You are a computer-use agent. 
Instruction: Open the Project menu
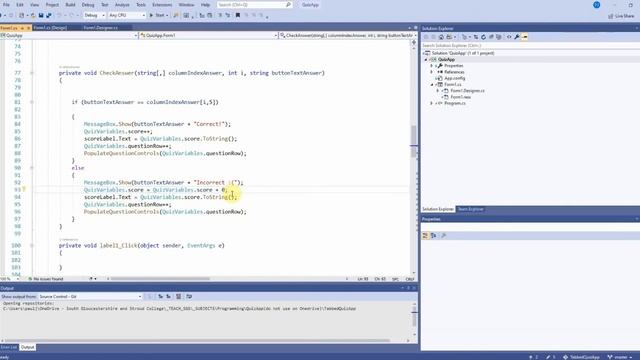tap(52, 5)
